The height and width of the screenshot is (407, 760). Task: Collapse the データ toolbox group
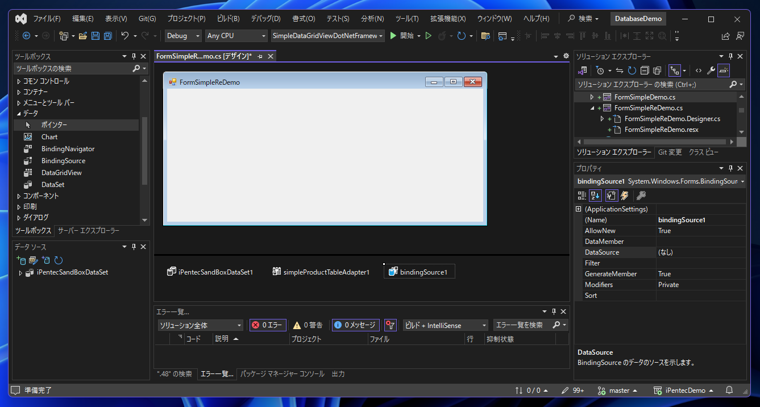coord(19,113)
